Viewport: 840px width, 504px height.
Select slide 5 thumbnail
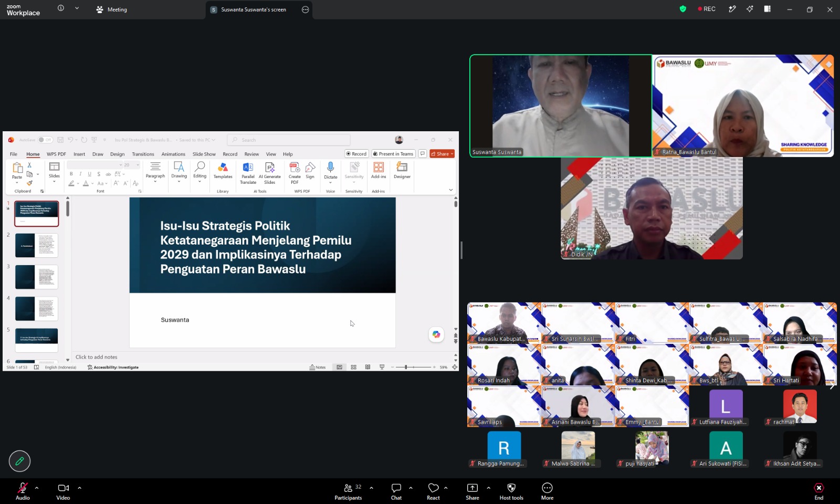36,340
